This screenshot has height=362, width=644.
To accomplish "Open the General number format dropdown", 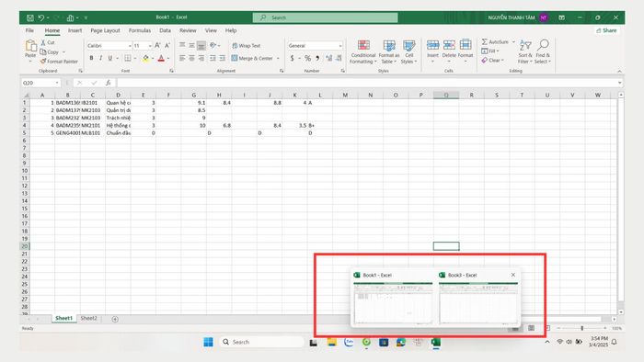I will [x=340, y=46].
